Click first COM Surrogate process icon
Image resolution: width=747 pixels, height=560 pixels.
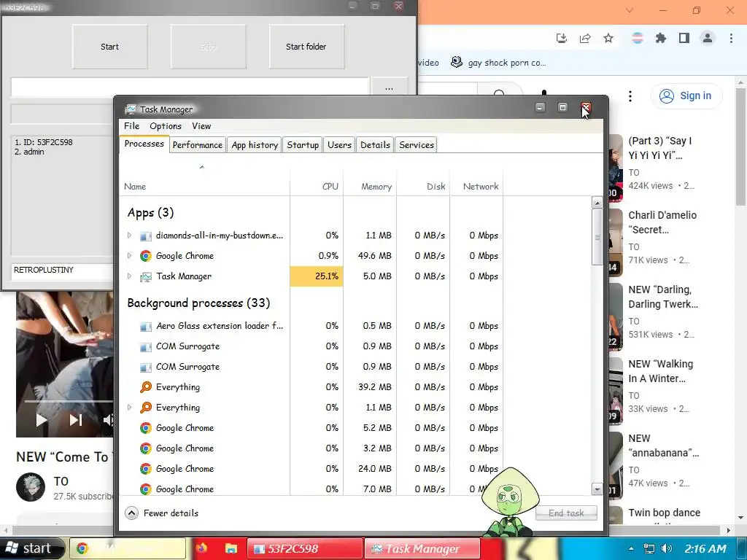146,346
